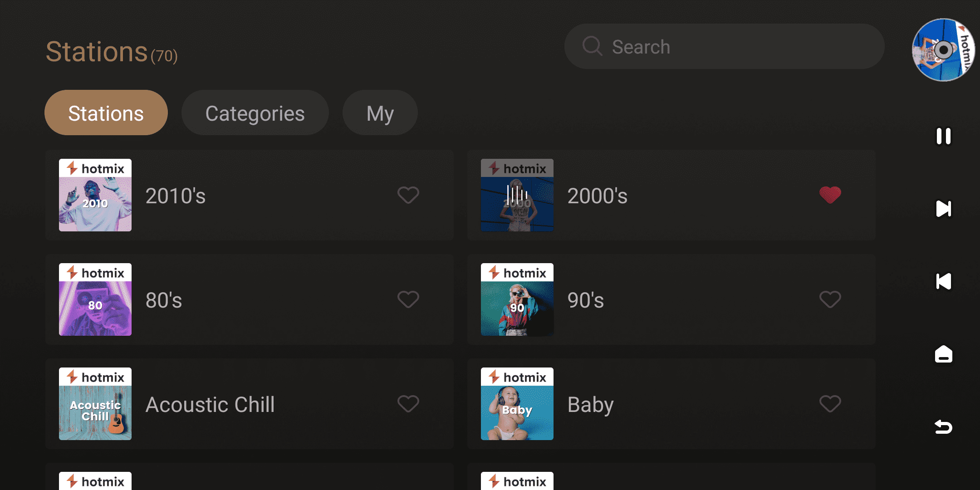Like the 90's station heart
This screenshot has width=980, height=490.
click(x=830, y=299)
